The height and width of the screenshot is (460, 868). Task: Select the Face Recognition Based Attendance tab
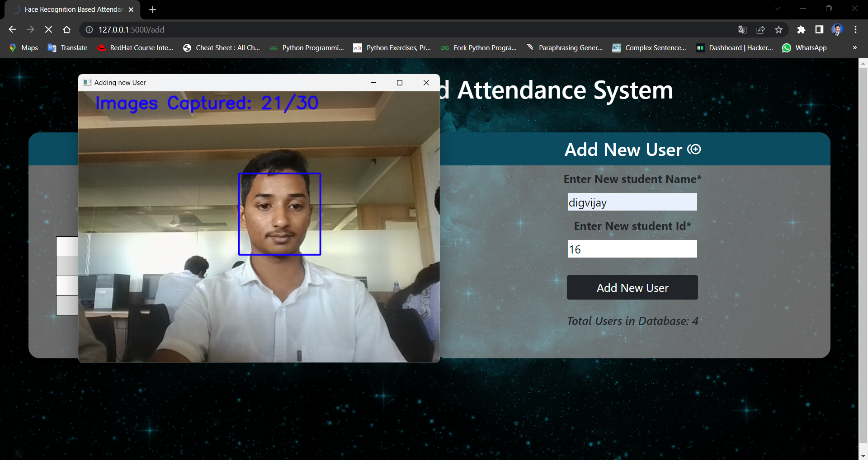[x=73, y=9]
